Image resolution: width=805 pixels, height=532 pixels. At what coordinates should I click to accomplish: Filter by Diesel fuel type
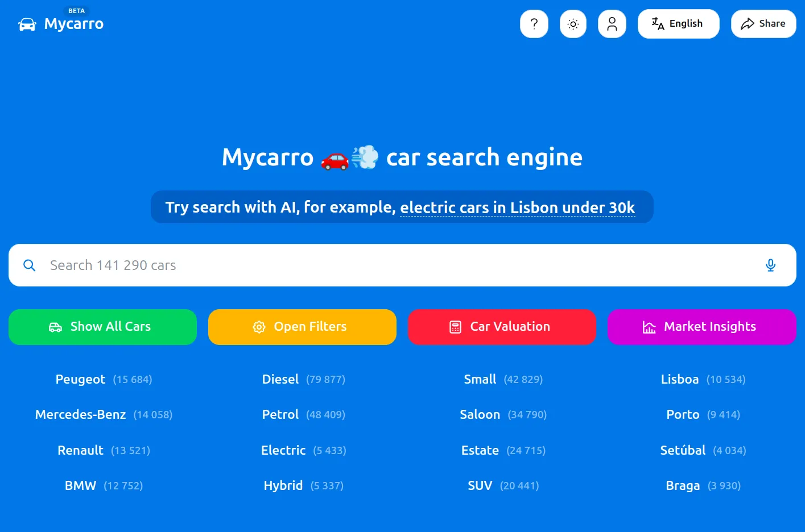pyautogui.click(x=280, y=379)
